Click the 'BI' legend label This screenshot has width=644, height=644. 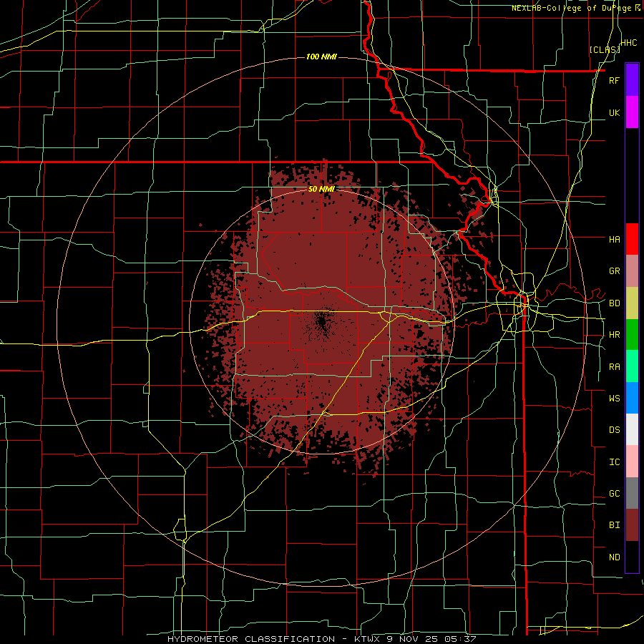click(x=615, y=525)
